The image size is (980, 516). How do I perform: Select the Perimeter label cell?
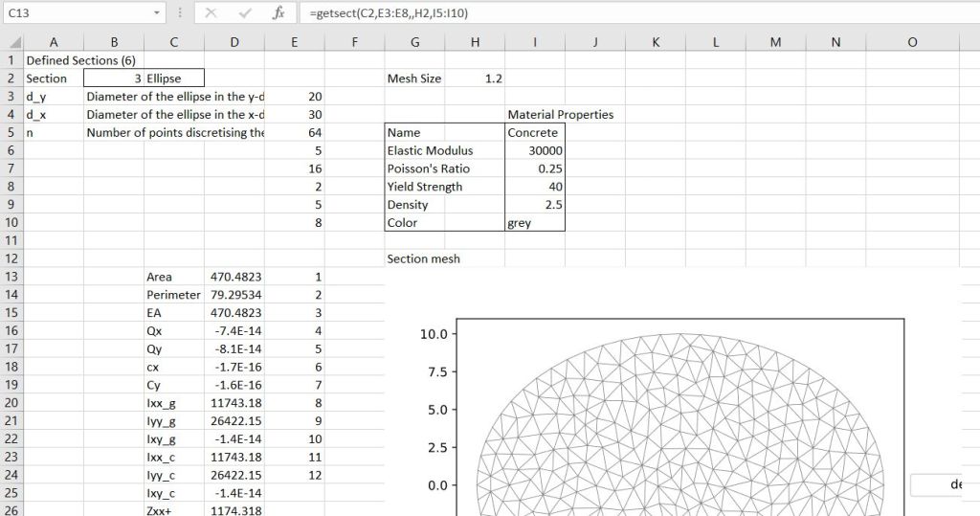tap(173, 295)
